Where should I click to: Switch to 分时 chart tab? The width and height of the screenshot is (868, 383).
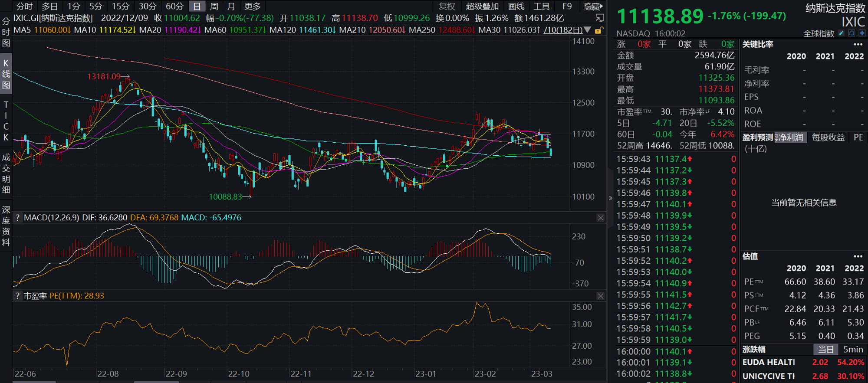pos(25,6)
